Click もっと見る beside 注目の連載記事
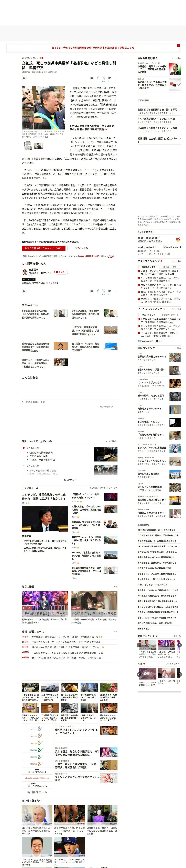Viewport: 186px width, 868px height. pos(176,58)
